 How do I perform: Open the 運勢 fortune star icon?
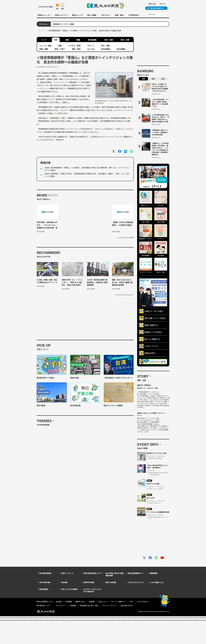[63, 5]
